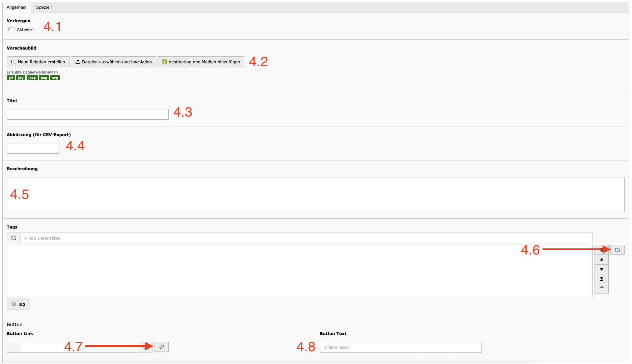Toggle the Verbergen Aktiviert switch
Screen dimensions: 632x364
pyautogui.click(x=11, y=29)
